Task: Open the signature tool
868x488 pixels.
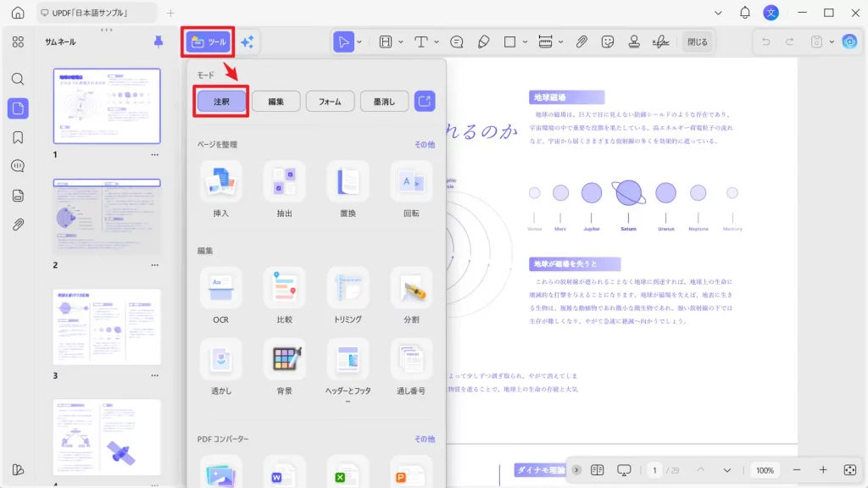Action: [660, 42]
